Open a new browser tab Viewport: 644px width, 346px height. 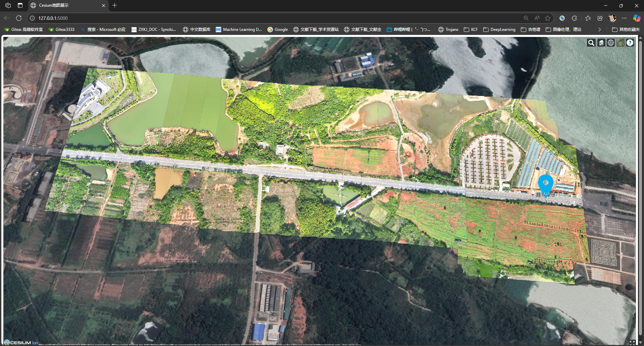114,5
